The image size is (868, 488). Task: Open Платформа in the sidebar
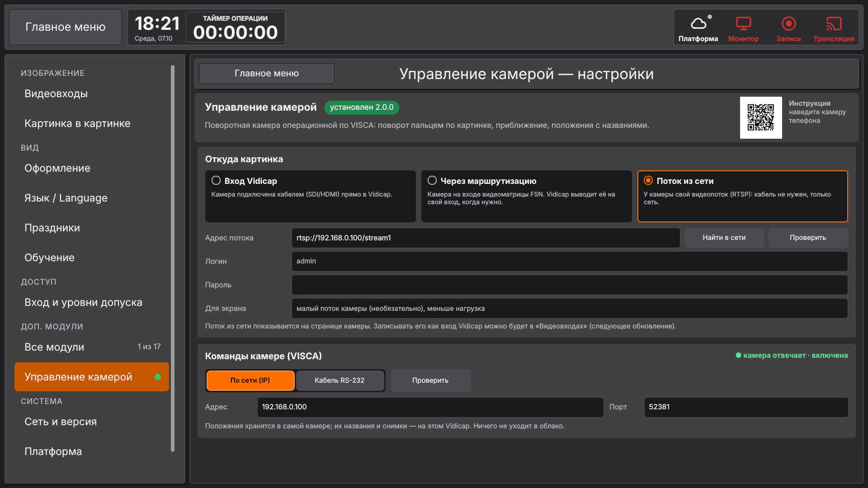tap(91, 451)
